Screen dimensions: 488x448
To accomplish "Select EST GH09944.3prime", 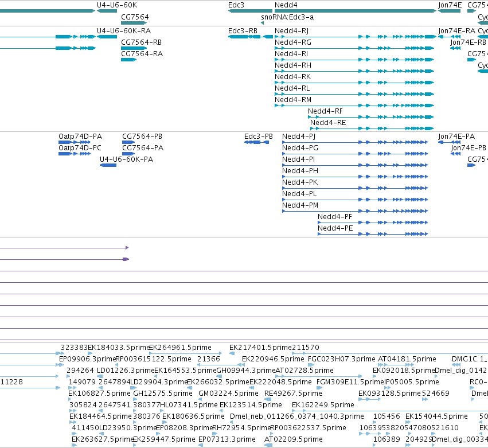I will point(219,376).
